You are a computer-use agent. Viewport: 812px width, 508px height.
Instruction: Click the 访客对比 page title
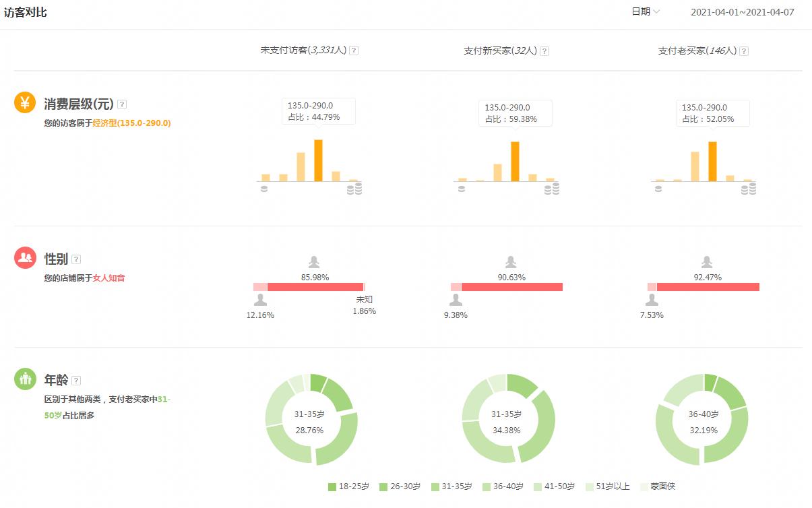coord(26,12)
